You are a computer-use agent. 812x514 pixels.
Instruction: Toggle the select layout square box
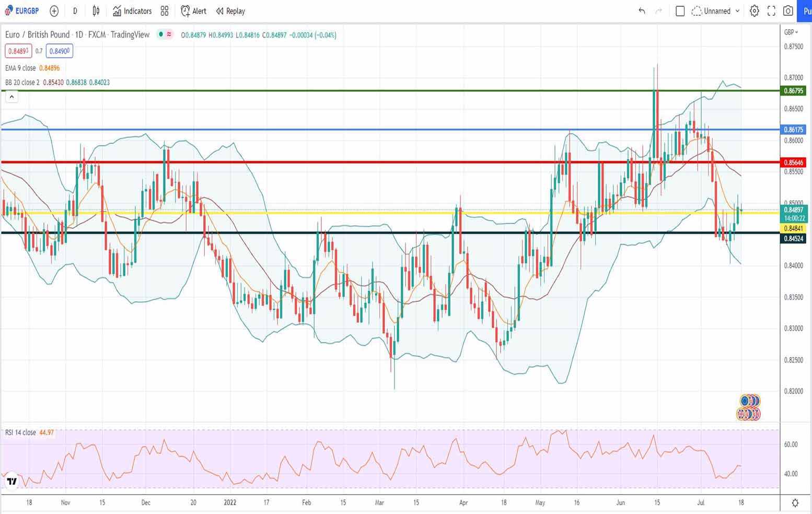tap(680, 11)
